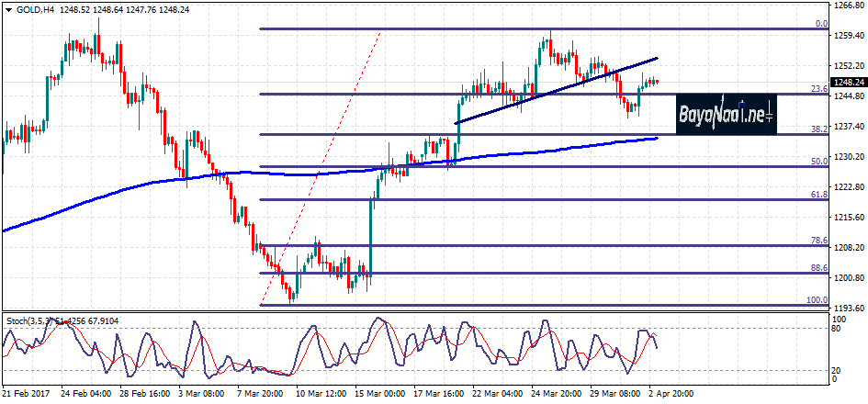Click the GOLD,H4 chart title
The image size is (868, 404).
point(34,9)
